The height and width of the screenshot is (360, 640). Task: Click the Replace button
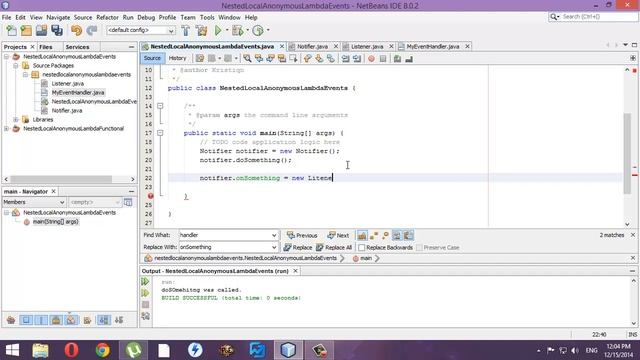click(x=298, y=247)
